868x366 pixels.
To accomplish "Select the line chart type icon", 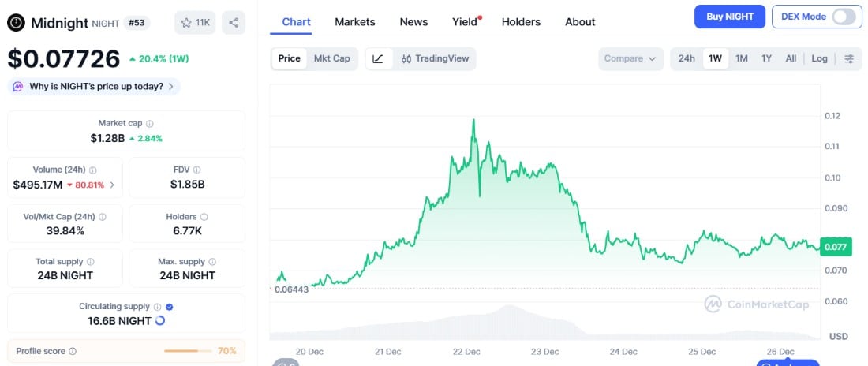I will tap(378, 58).
